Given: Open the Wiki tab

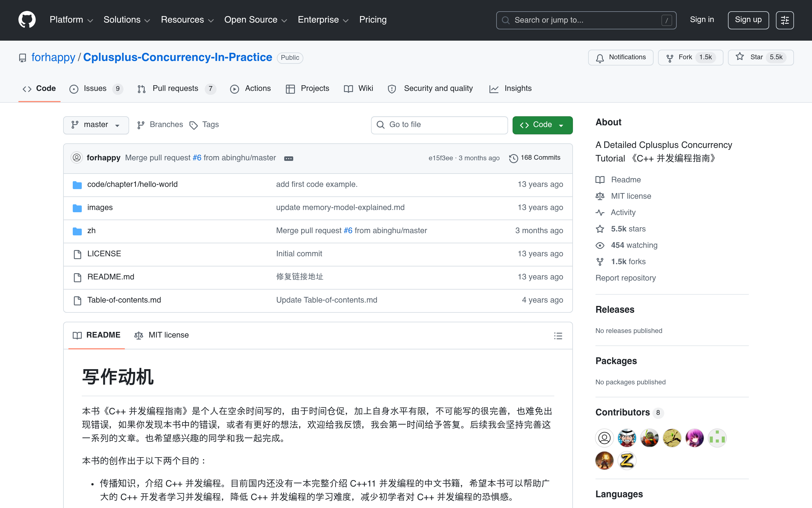Looking at the screenshot, I should point(358,89).
